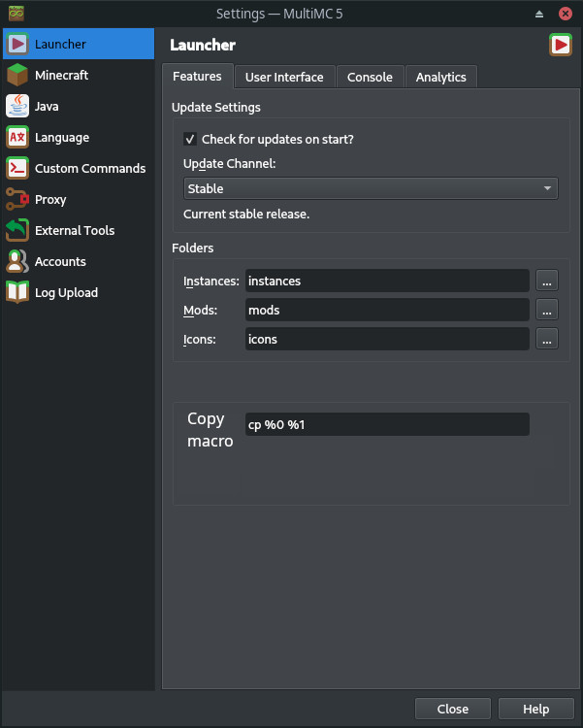Open Accounts page icon
583x728 pixels.
tap(17, 262)
